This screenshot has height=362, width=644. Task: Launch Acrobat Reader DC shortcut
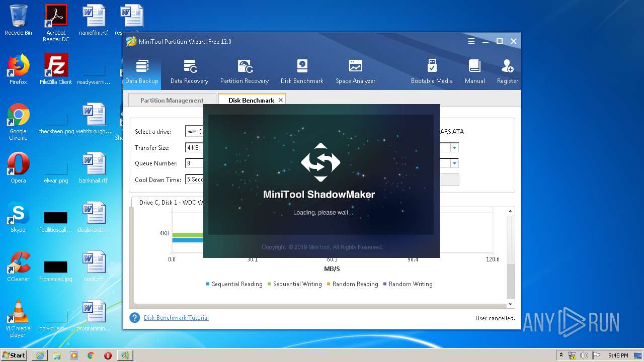(56, 23)
